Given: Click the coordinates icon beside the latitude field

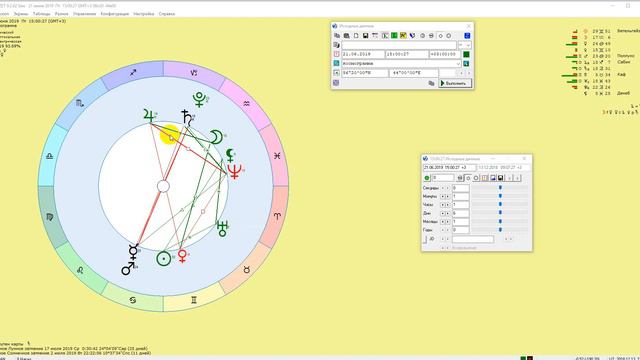Looking at the screenshot, I should (x=336, y=73).
